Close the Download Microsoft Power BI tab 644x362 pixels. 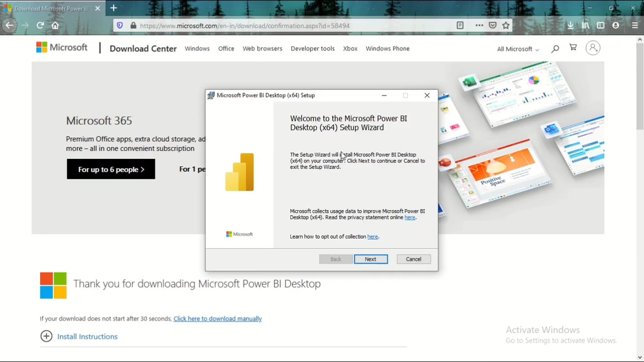tap(98, 9)
